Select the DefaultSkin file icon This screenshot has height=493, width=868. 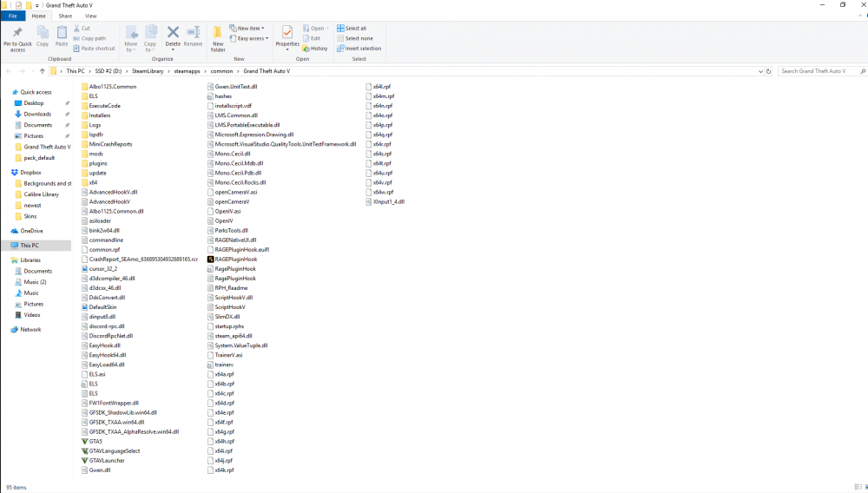(x=85, y=307)
